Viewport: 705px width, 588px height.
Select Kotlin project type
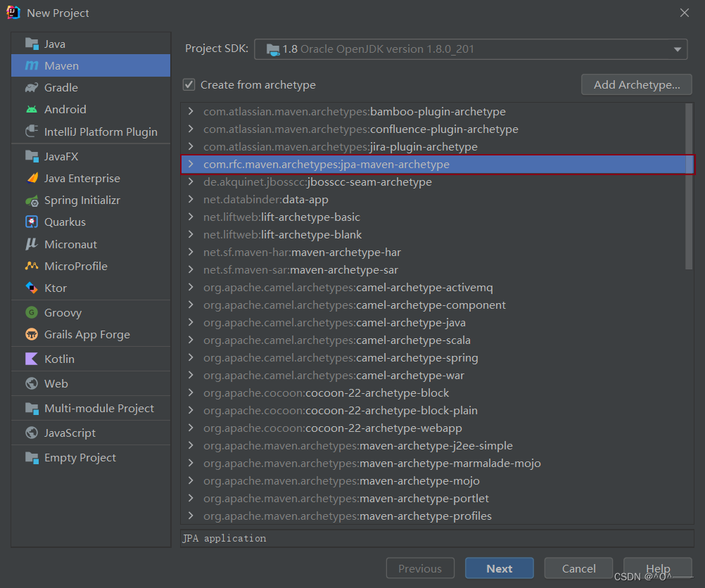click(x=91, y=359)
